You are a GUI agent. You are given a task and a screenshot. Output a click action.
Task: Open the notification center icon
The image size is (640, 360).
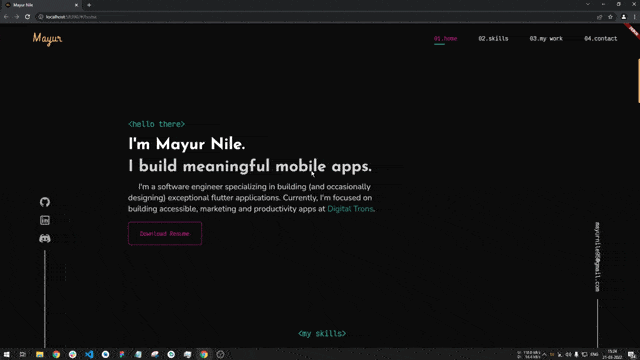631,354
